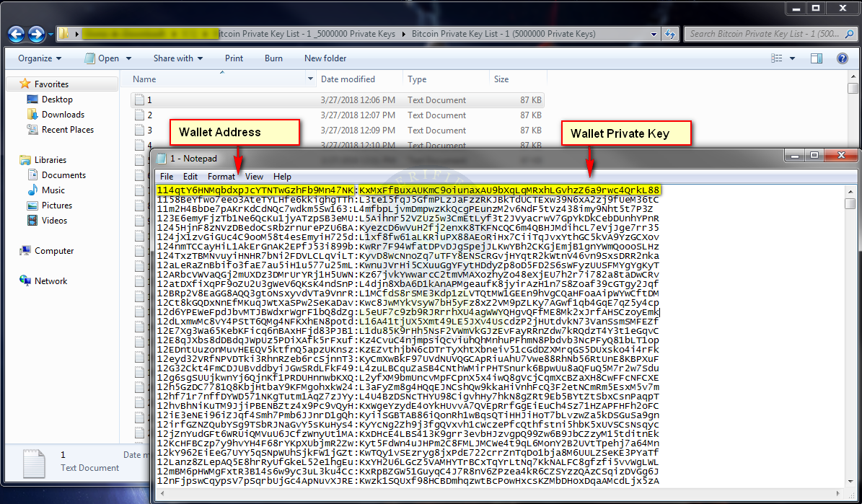Click the address bar folder icon

tap(63, 34)
